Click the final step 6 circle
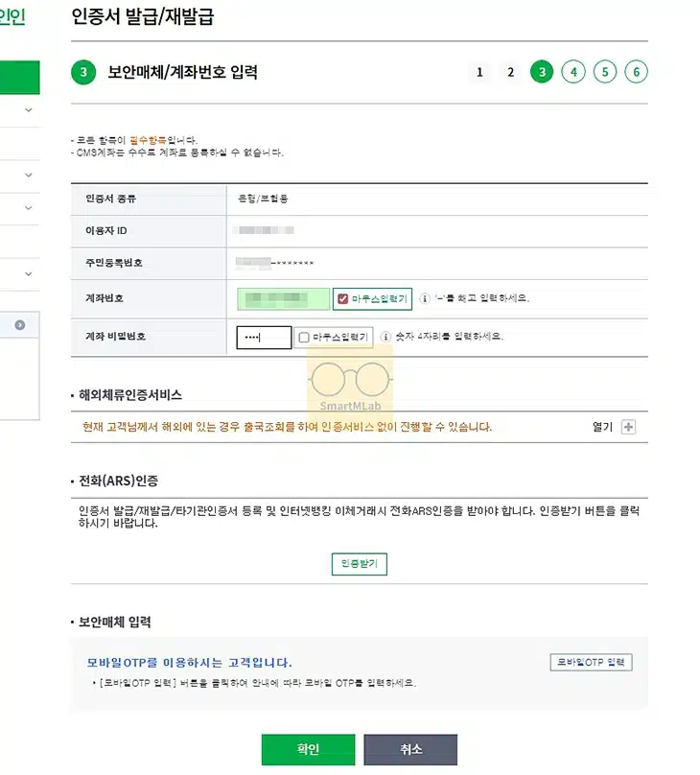700x775 pixels. [637, 72]
